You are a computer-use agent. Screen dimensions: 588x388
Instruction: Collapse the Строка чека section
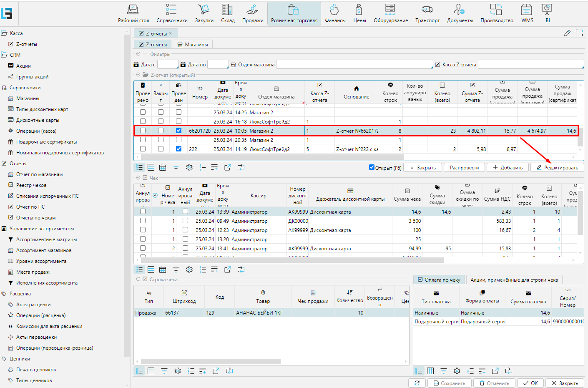tap(138, 279)
